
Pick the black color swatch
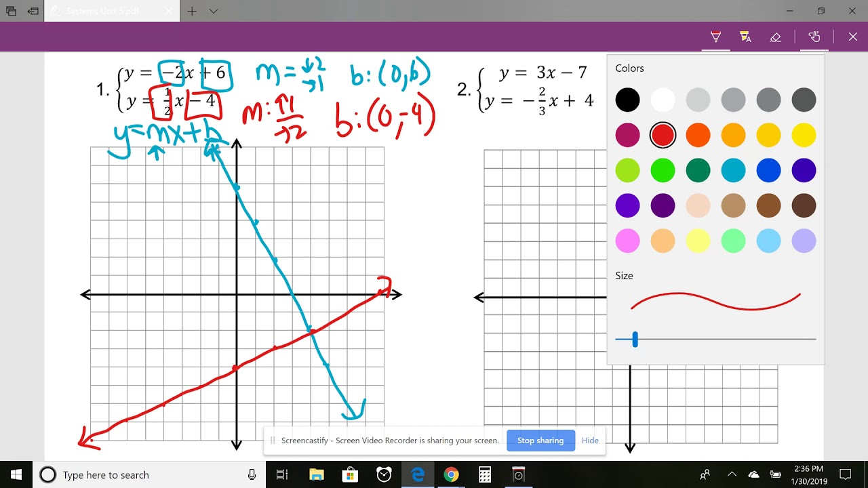[627, 100]
